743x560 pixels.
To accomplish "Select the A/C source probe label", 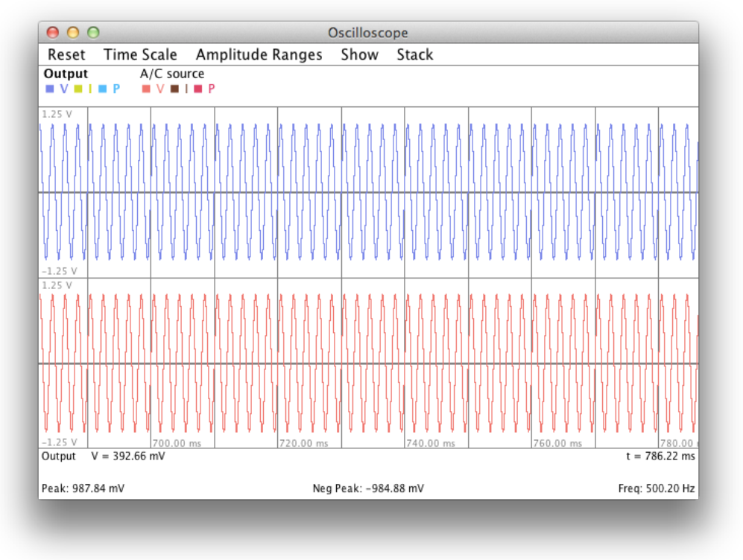I will click(x=172, y=74).
